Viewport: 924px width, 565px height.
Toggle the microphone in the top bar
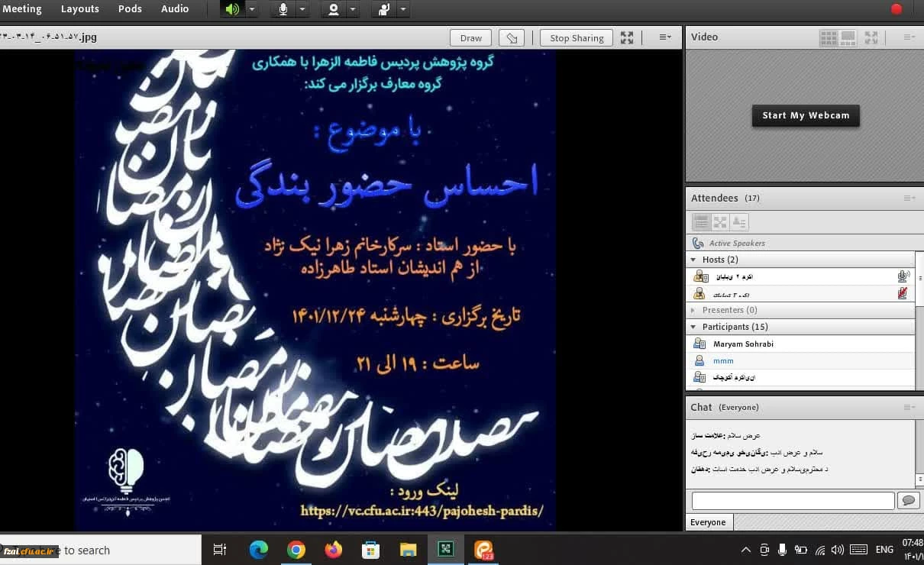(x=283, y=9)
